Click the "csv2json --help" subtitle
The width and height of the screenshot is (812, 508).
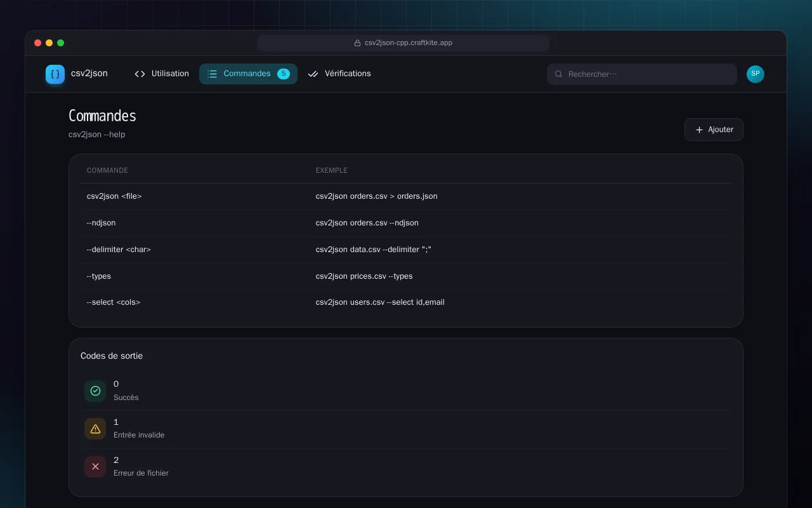click(96, 135)
